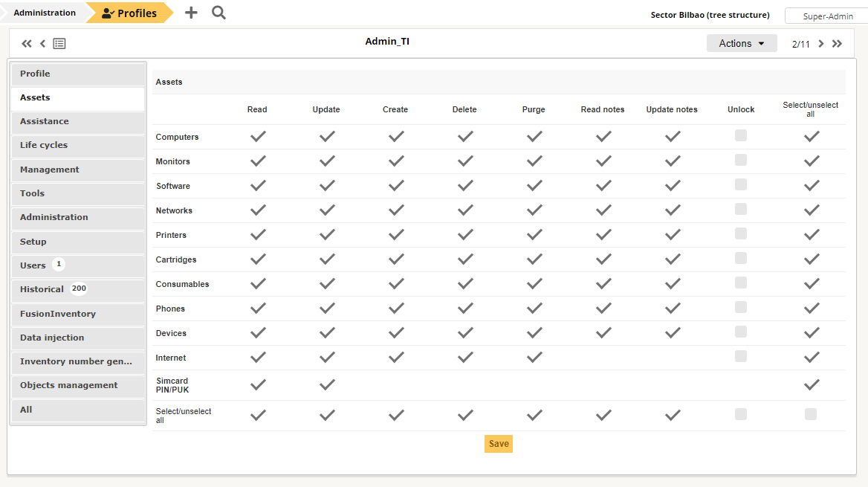Click the plus icon to add a profile
The width and height of the screenshot is (868, 487).
(x=191, y=13)
